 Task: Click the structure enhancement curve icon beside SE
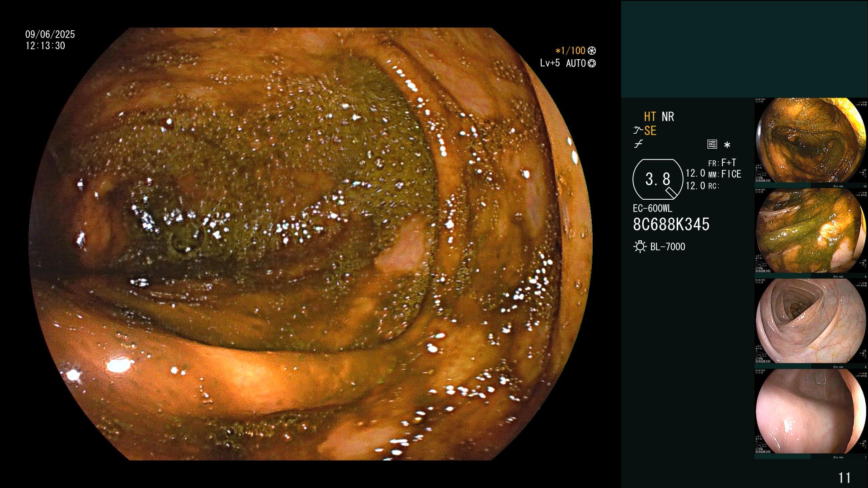[638, 131]
